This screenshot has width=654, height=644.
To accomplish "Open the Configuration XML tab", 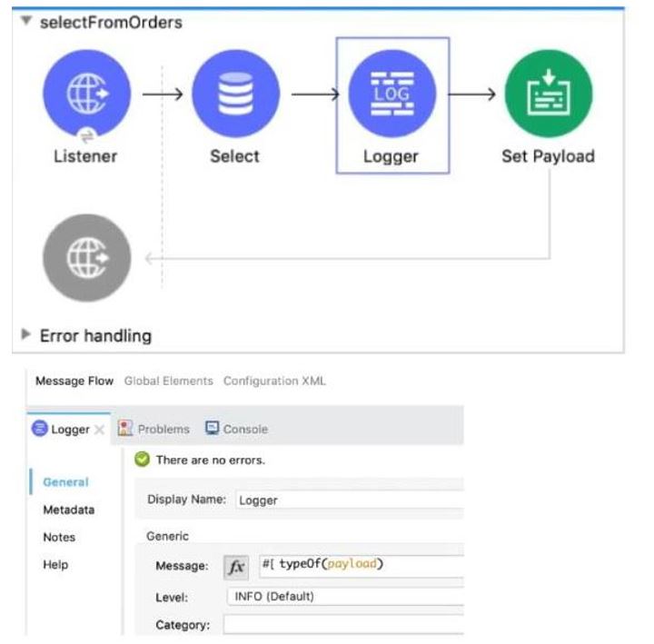I will pos(274,381).
